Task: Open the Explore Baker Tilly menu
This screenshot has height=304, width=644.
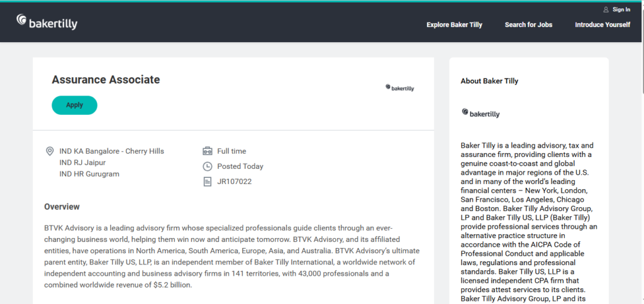Action: click(x=454, y=24)
